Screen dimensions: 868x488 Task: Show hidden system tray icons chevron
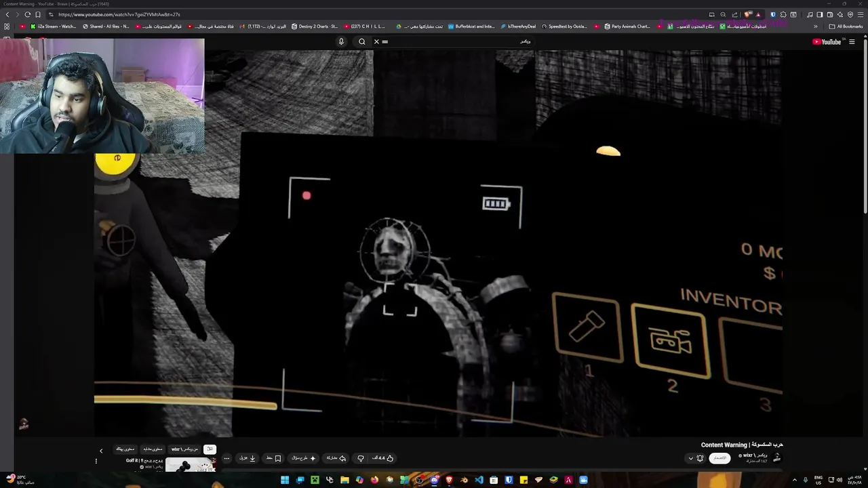click(795, 480)
